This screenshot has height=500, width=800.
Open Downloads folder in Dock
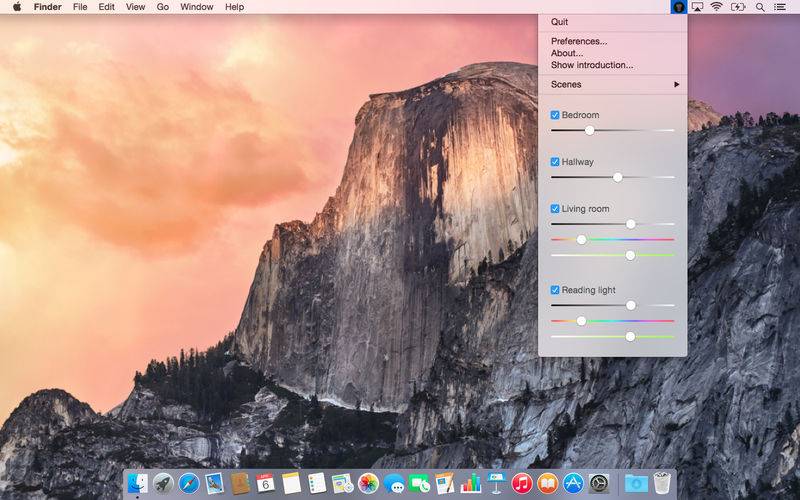[636, 483]
